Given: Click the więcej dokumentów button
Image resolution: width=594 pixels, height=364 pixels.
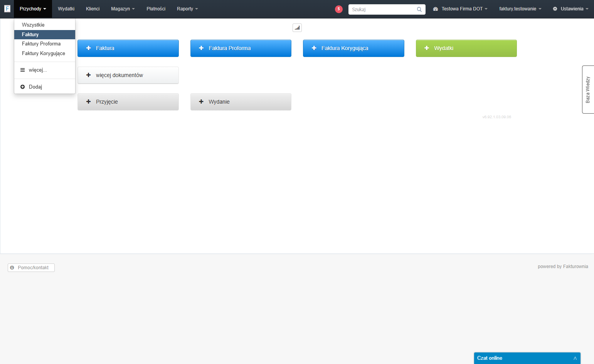Looking at the screenshot, I should pos(128,75).
